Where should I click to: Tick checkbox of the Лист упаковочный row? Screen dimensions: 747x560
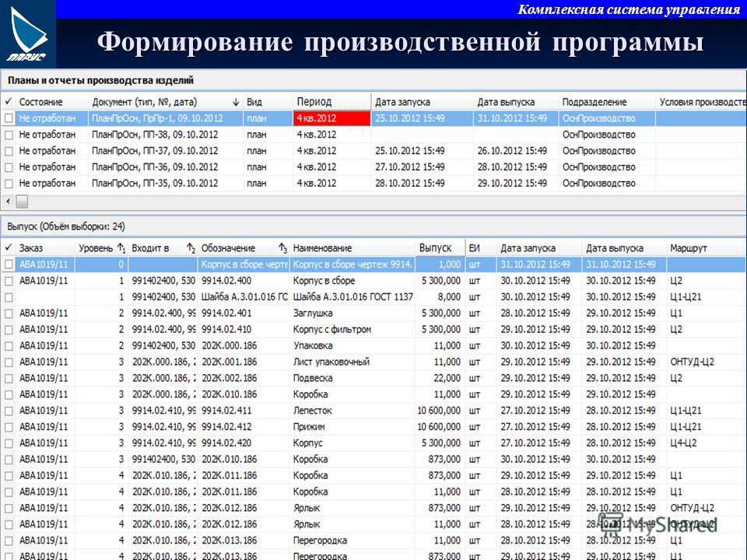(9, 362)
